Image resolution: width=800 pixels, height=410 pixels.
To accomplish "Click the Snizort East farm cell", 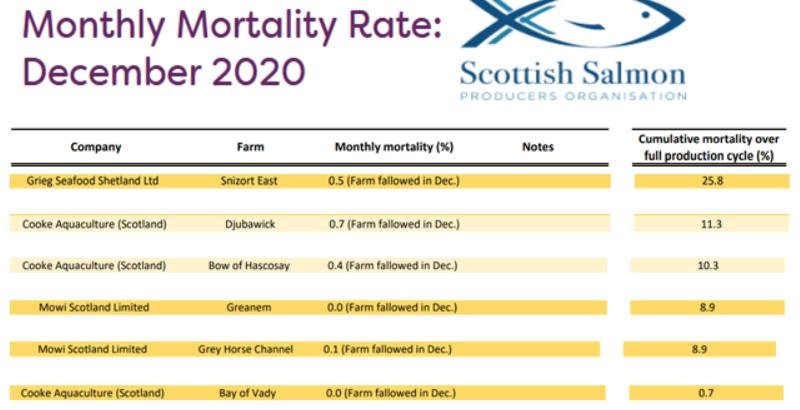I will pyautogui.click(x=250, y=181).
